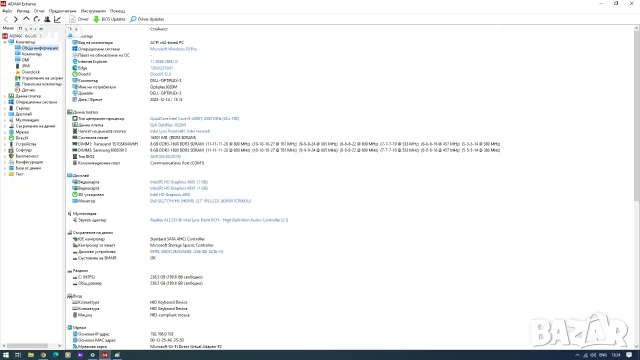Viewport: 640px width, 360px height.
Task: Open the Edge version link
Action: [161, 68]
